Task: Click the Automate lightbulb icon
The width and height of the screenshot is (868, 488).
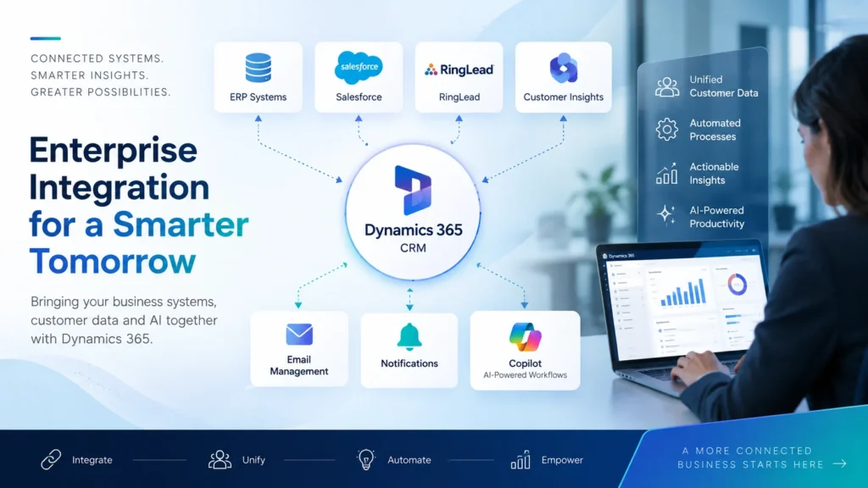Action: (366, 459)
